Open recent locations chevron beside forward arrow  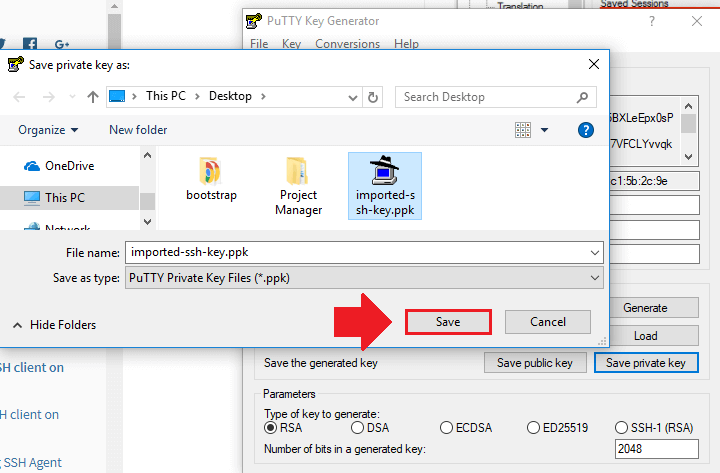click(x=72, y=97)
